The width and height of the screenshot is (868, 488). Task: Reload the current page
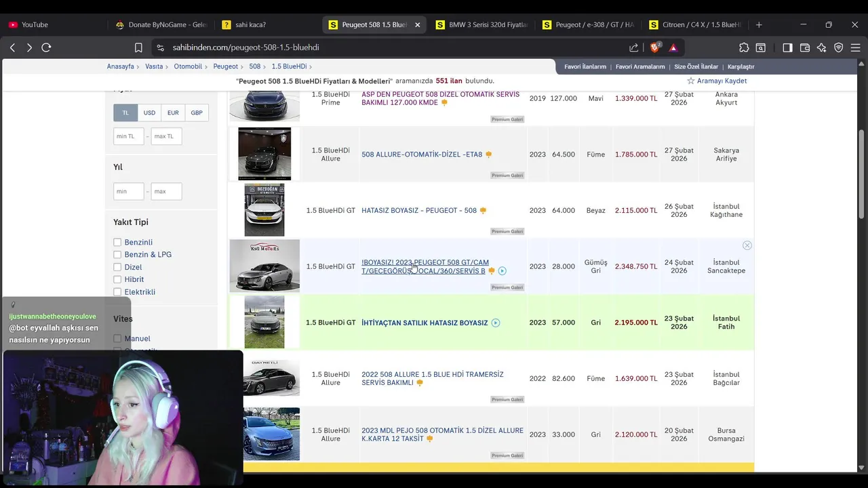[x=46, y=47]
